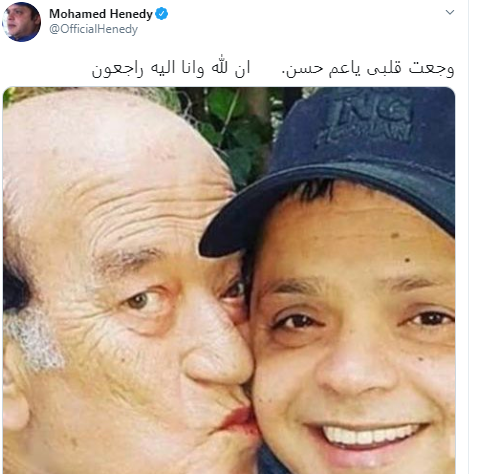Open the attached tweet photo

229,280
